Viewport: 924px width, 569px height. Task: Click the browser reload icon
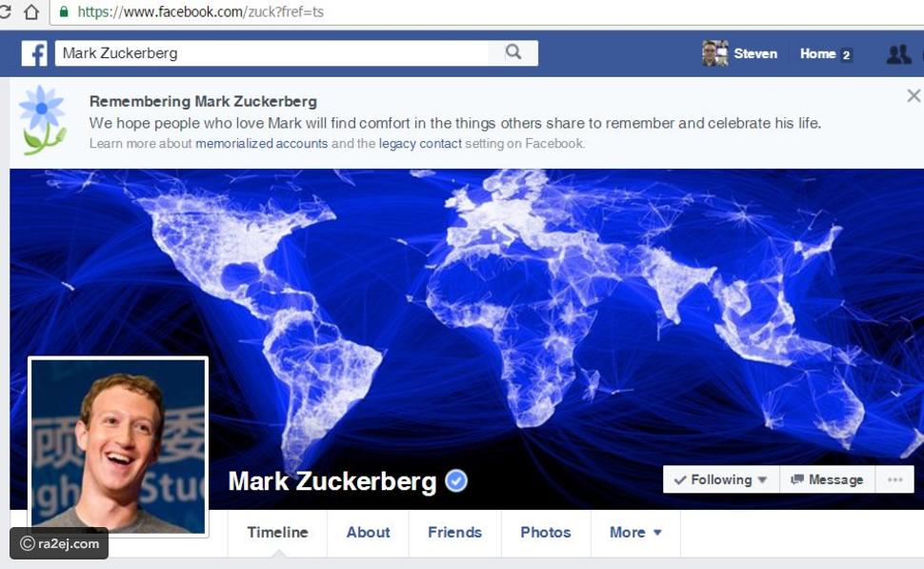tap(5, 11)
